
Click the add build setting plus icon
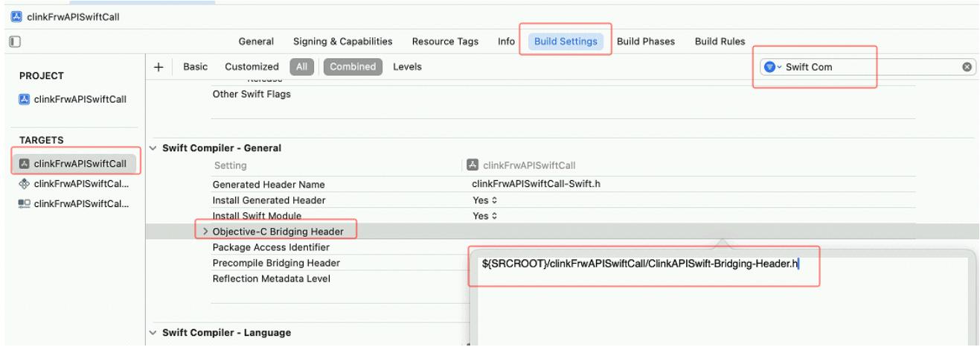pyautogui.click(x=158, y=67)
